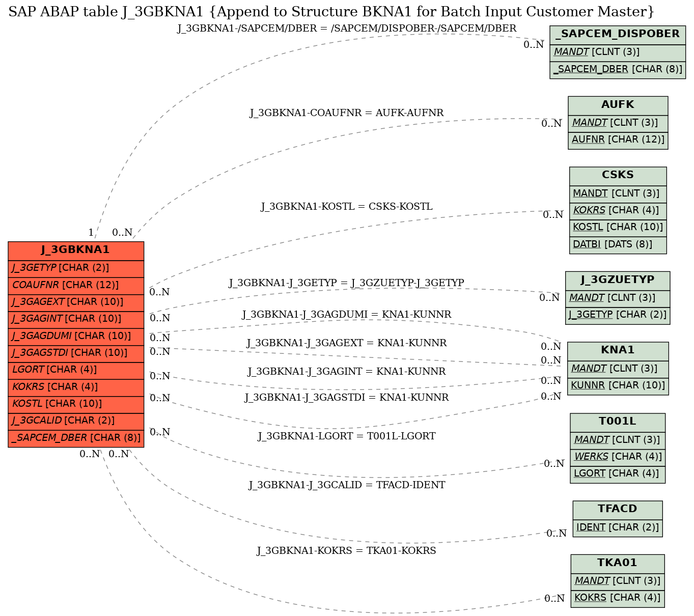
Task: Select the J_3GAGEXT [CHAR (10)] field row
Action: point(76,302)
